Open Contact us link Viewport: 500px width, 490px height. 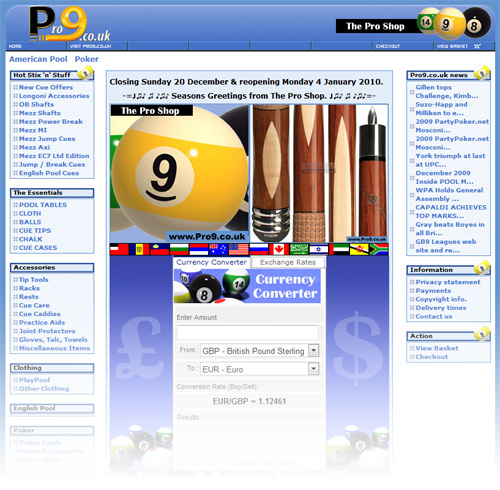tap(434, 316)
